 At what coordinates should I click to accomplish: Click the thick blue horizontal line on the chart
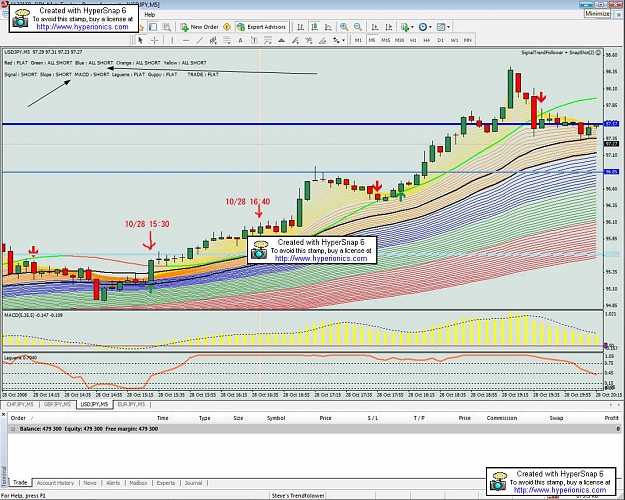click(x=303, y=124)
